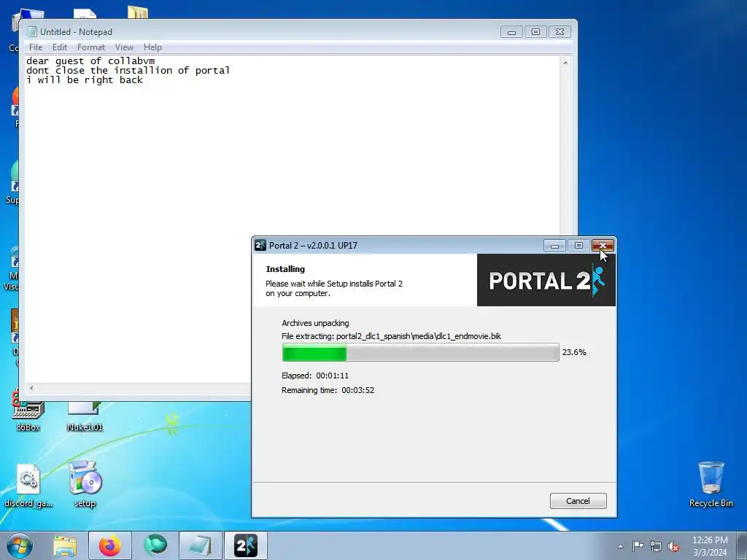Click into the Notepad text area
747x560 pixels.
292,219
